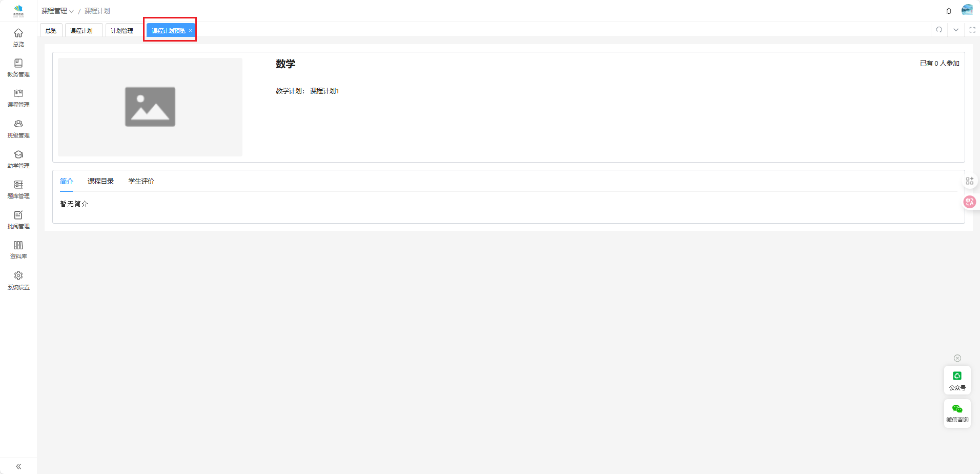
Task: Refresh the current tab page
Action: 939,30
